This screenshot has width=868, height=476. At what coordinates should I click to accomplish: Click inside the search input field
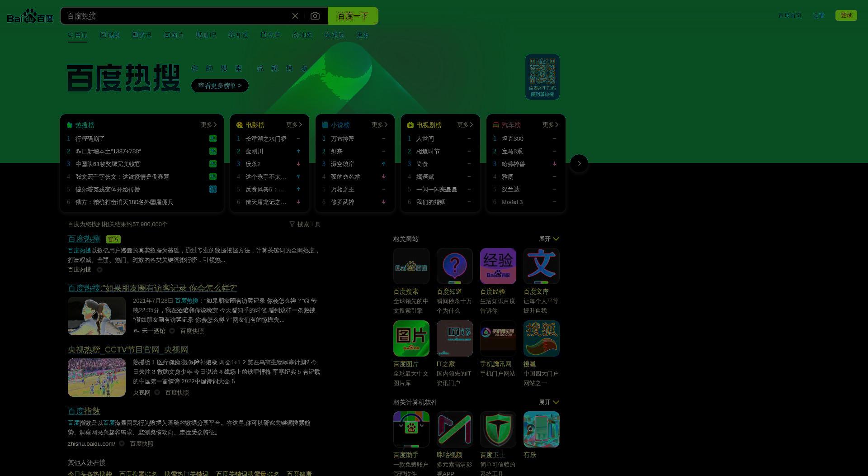click(x=176, y=16)
